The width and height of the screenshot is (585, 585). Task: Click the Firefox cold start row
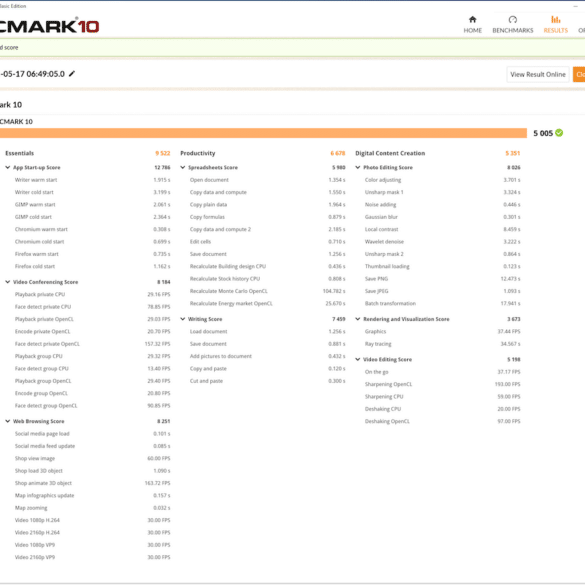[x=93, y=266]
